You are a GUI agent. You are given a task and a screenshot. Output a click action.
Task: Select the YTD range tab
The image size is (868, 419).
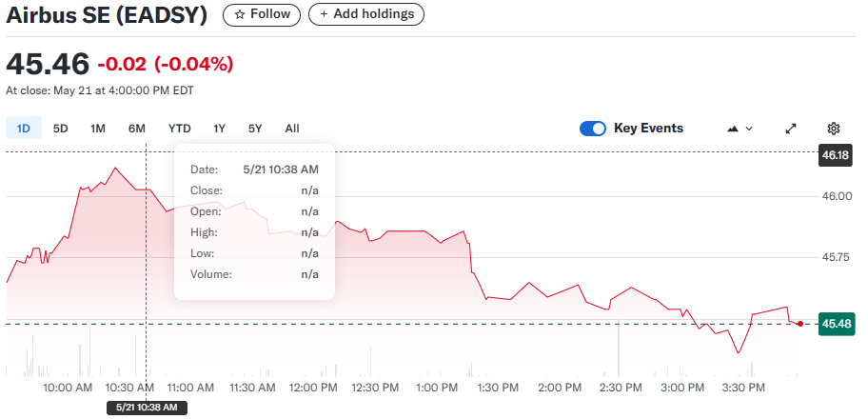(x=179, y=129)
